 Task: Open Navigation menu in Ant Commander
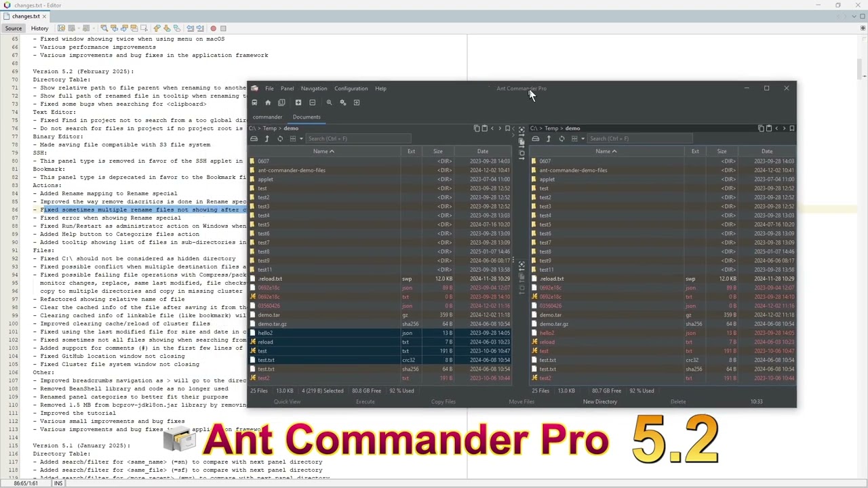click(313, 88)
